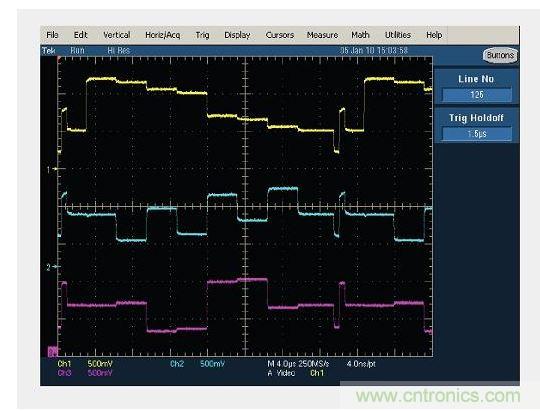Open the Edit menu
540x411 pixels.
point(81,35)
